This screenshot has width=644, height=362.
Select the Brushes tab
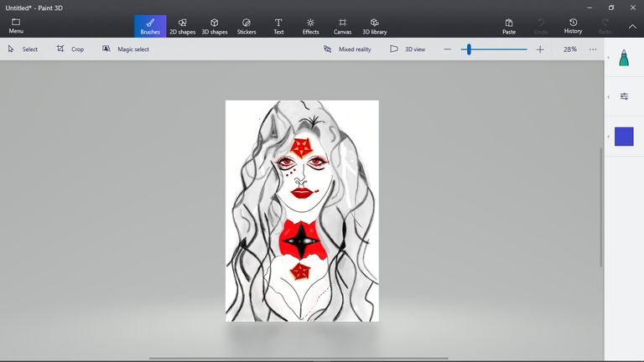[x=150, y=26]
